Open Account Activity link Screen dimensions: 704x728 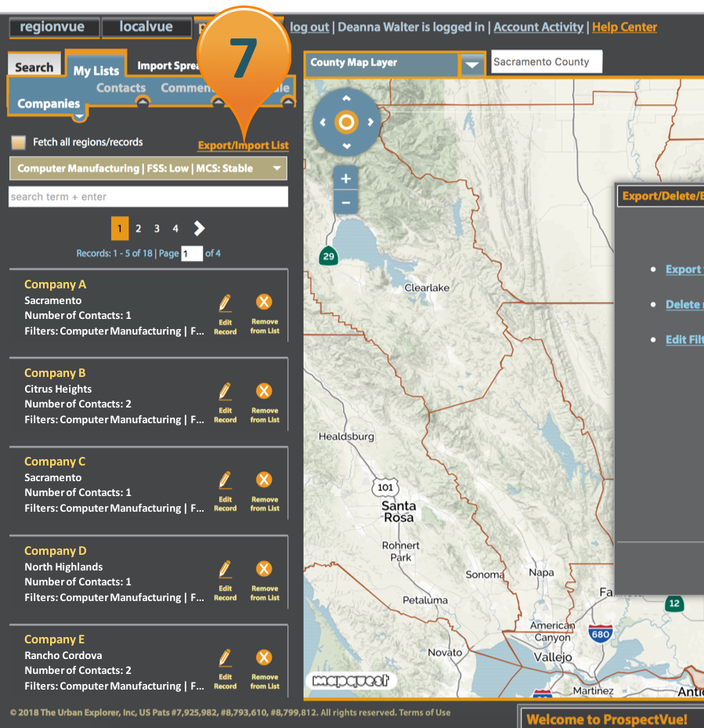pyautogui.click(x=538, y=27)
